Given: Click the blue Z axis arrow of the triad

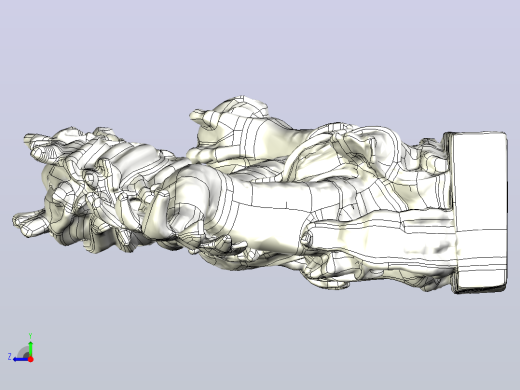Looking at the screenshot, I should pyautogui.click(x=21, y=359).
